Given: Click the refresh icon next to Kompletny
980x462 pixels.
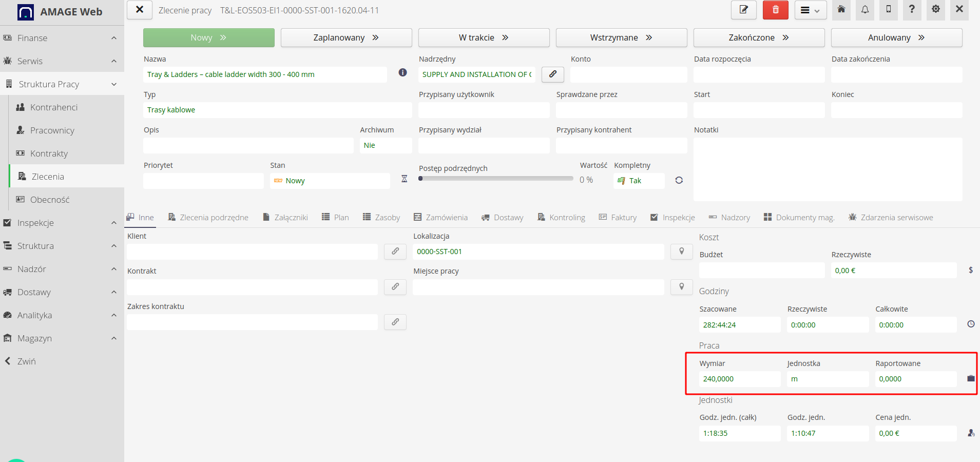Looking at the screenshot, I should click(x=679, y=180).
